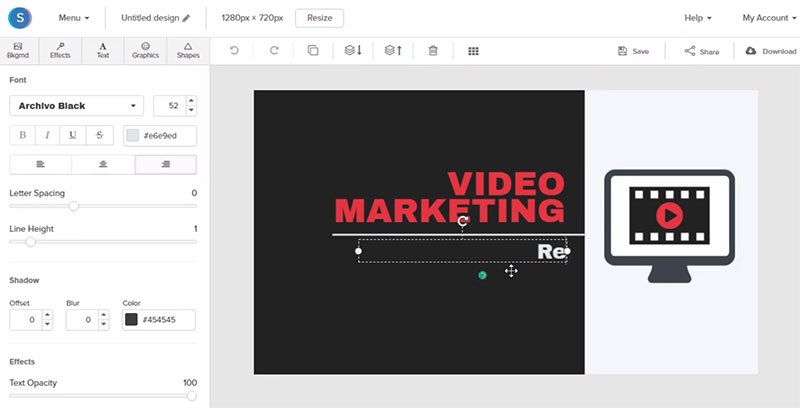Duplicate the selected element with copy icon

click(x=313, y=51)
